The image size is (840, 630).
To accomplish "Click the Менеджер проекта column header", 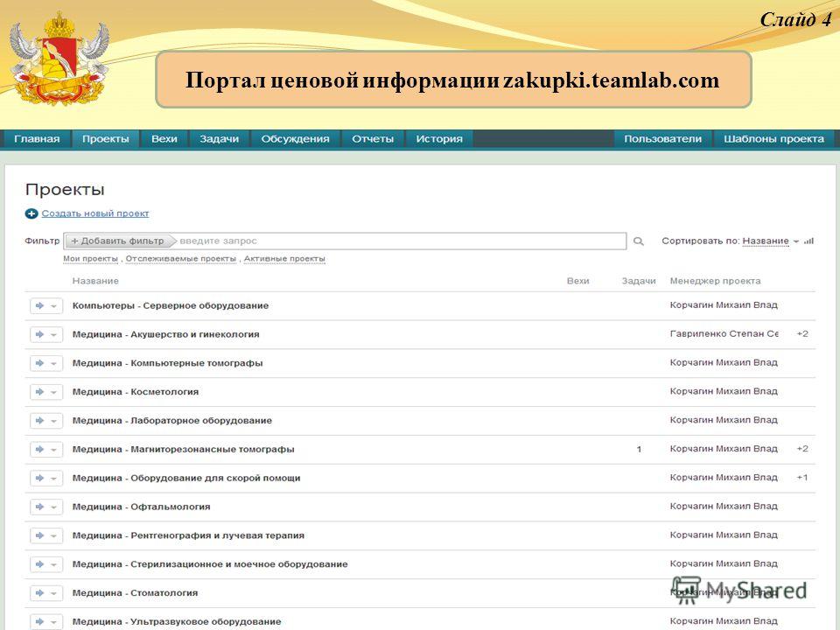I will (715, 281).
